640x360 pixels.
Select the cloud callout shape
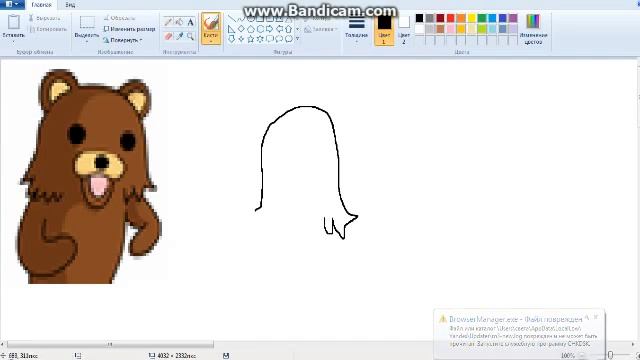[x=289, y=39]
